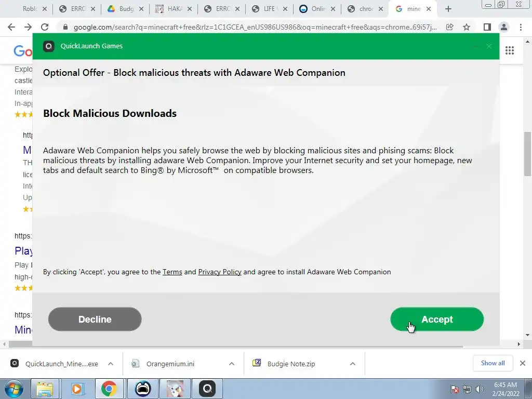Image resolution: width=532 pixels, height=399 pixels.
Task: Click the Chrome taskbar icon
Action: pos(109,389)
